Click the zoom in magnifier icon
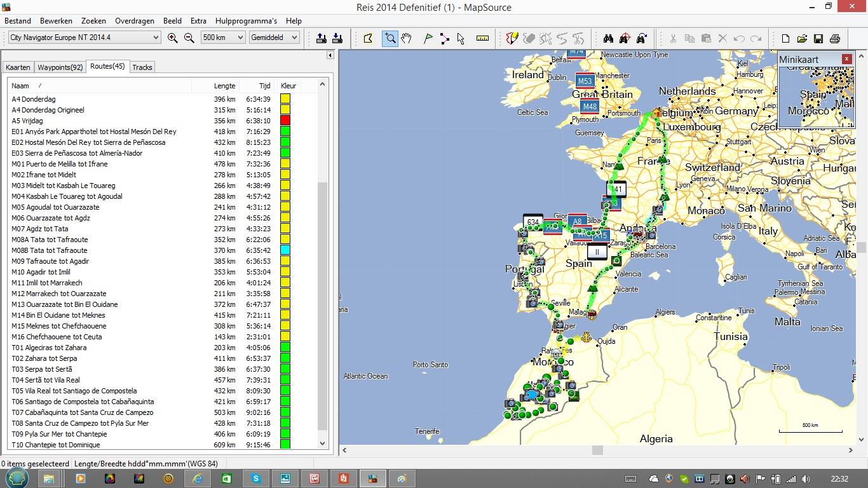The width and height of the screenshot is (868, 488). point(172,38)
